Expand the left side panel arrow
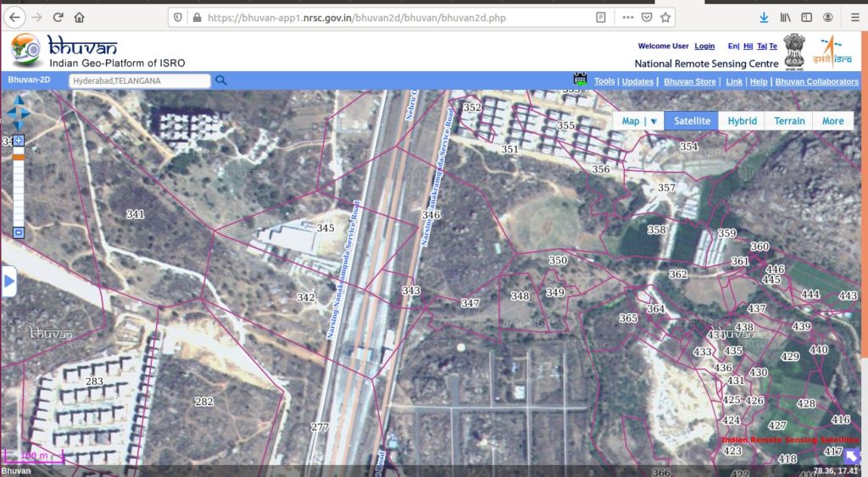Screen dimensions: 868x477 tap(8, 281)
